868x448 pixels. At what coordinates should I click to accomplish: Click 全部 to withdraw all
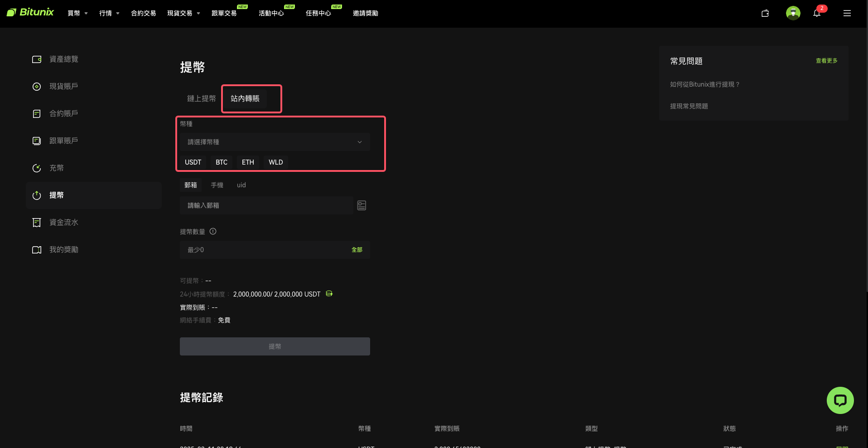pyautogui.click(x=357, y=250)
